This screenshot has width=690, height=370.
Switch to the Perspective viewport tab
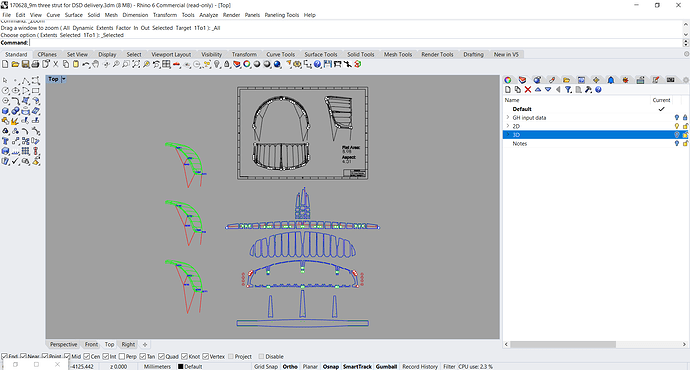click(63, 344)
